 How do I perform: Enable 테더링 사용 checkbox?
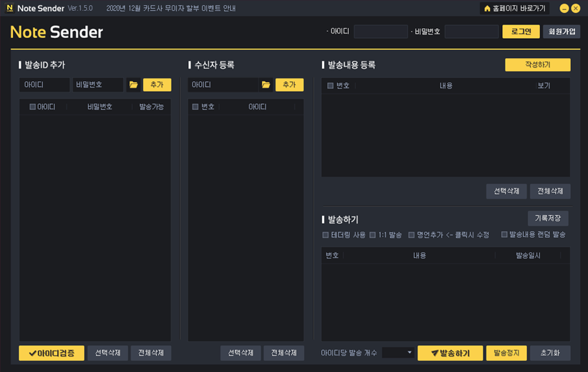click(x=326, y=235)
